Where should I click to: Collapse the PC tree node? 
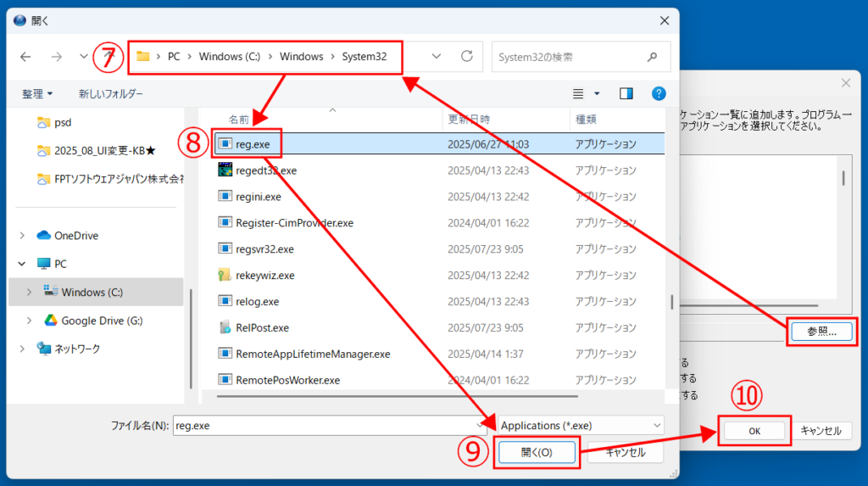(x=23, y=264)
